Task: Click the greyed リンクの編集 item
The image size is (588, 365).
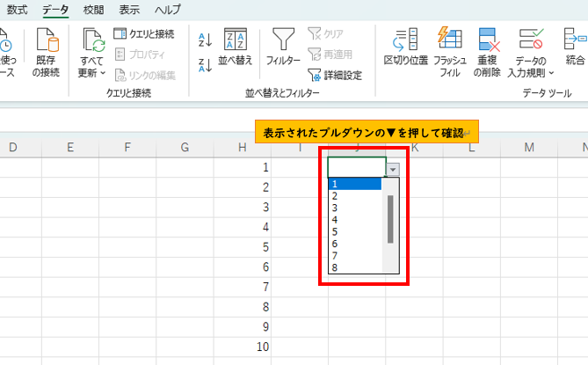Action: [x=145, y=76]
